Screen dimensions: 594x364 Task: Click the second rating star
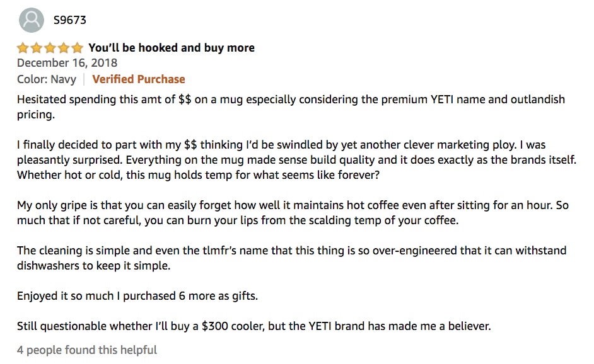[37, 48]
